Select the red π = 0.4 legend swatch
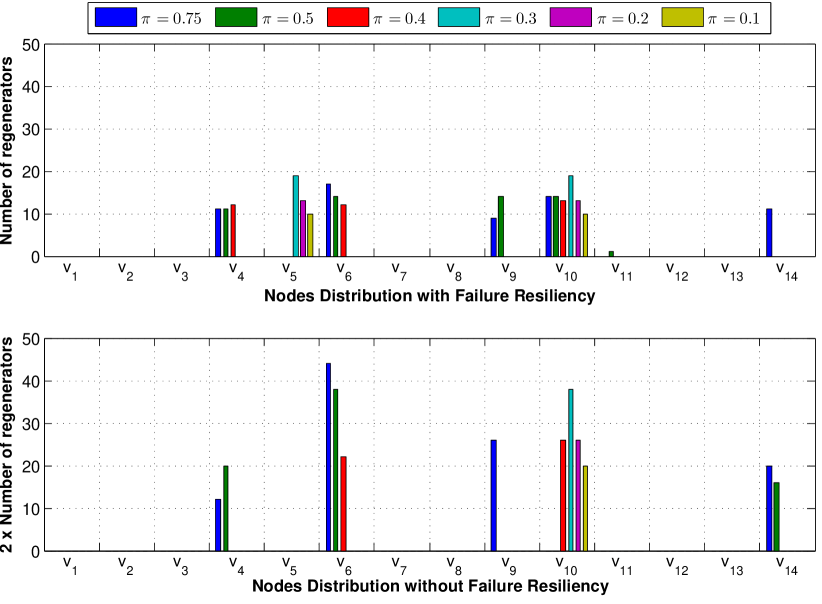 click(347, 17)
